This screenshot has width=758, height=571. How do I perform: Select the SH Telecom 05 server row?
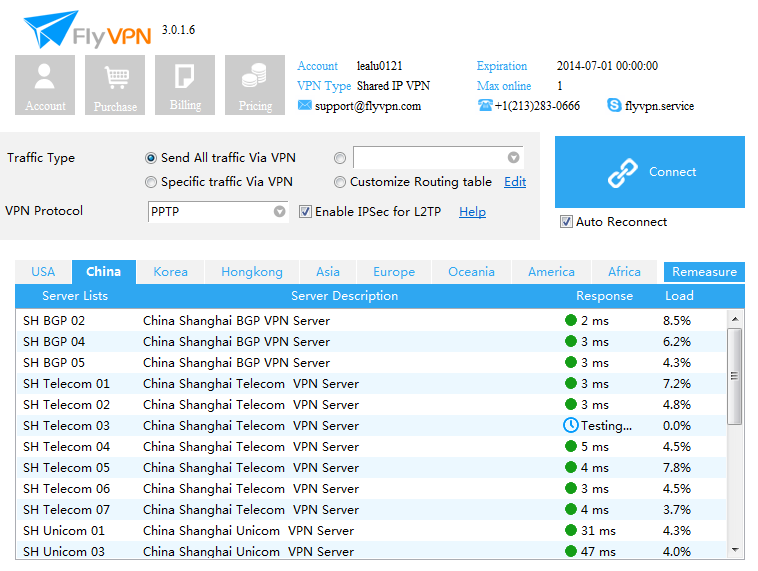(371, 467)
